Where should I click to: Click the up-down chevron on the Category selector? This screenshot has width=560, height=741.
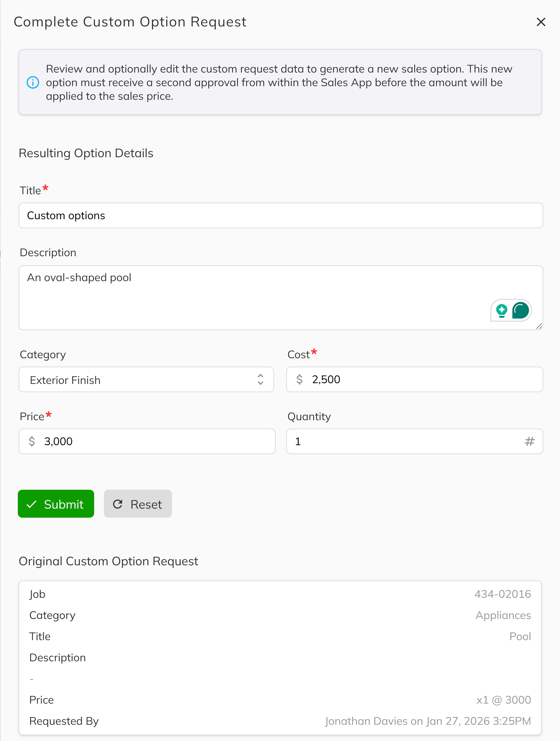[260, 379]
